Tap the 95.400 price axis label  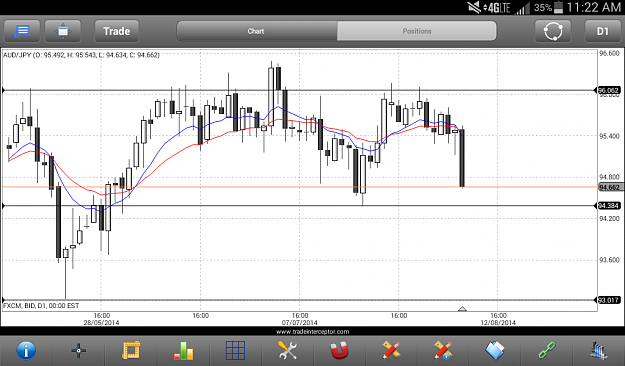(609, 136)
